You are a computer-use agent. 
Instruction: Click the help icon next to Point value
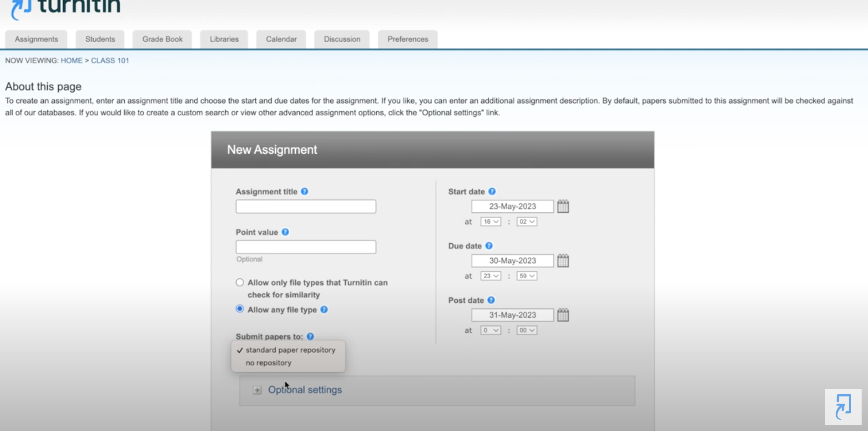[285, 232]
